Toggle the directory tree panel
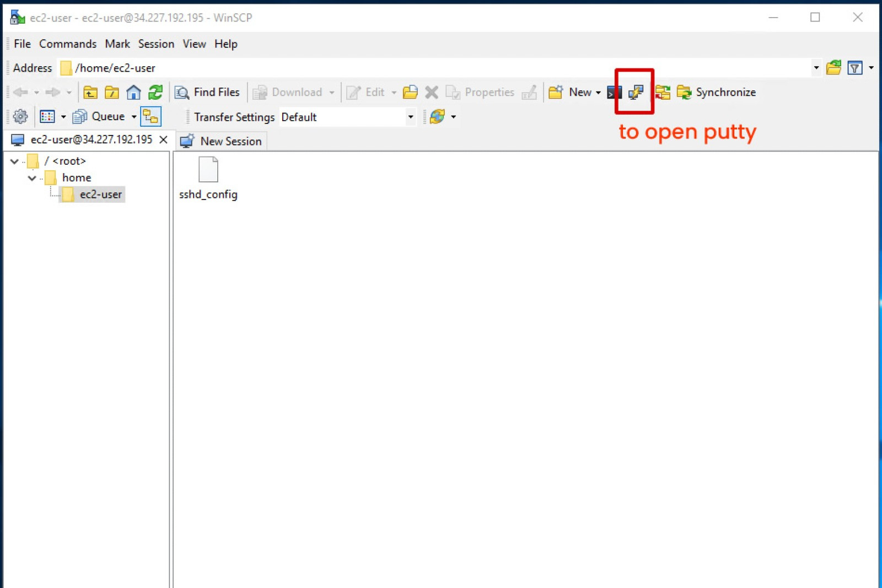Viewport: 882px width, 588px height. [x=150, y=117]
